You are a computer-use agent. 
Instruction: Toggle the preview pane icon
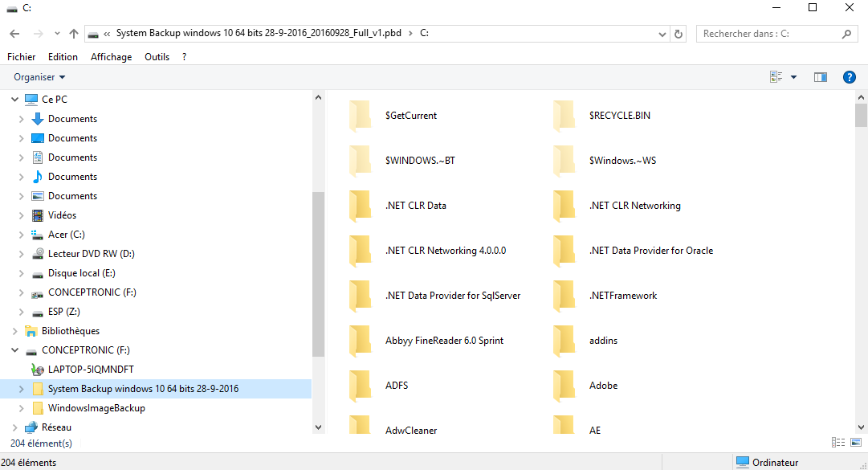(821, 77)
